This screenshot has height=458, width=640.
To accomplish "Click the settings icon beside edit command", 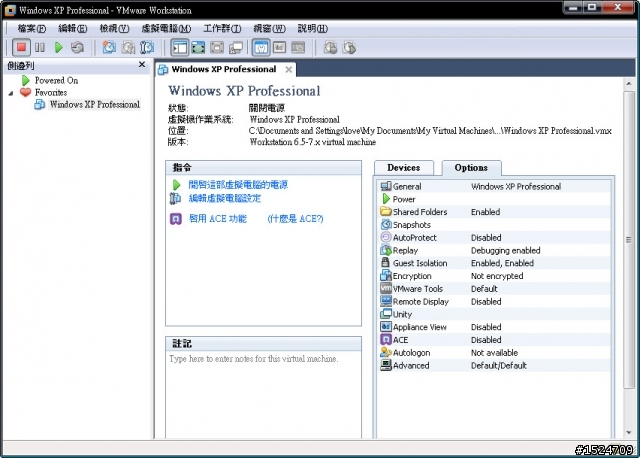I will (175, 199).
